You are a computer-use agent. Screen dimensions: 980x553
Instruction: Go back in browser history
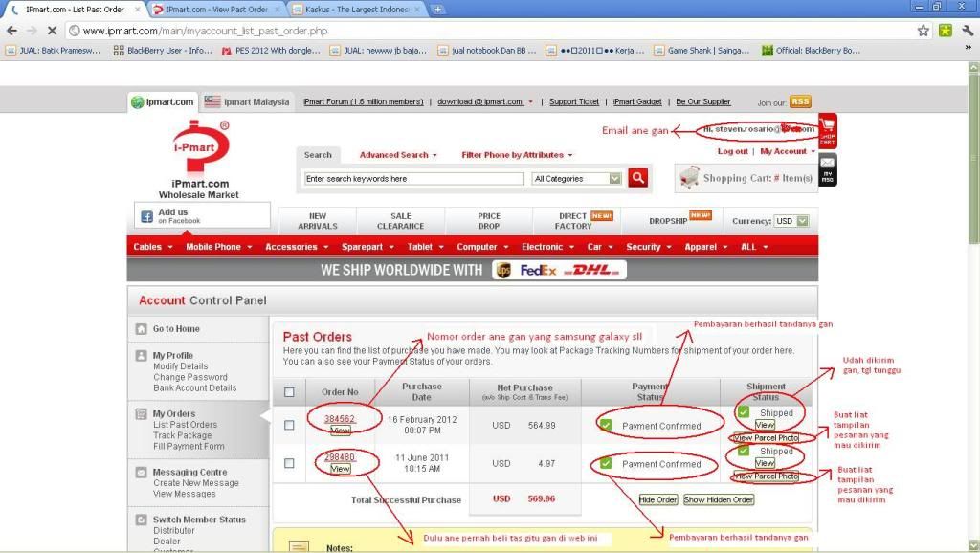pyautogui.click(x=11, y=31)
